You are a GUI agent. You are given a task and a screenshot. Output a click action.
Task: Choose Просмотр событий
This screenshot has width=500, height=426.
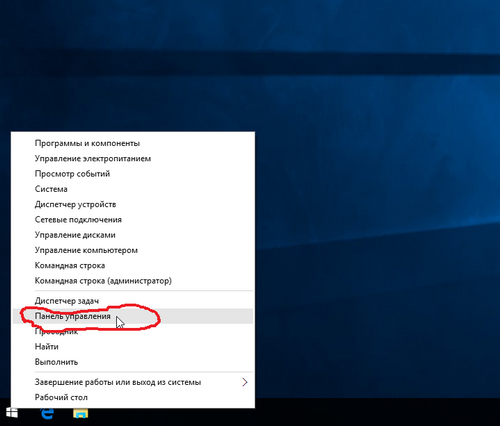tap(133, 174)
